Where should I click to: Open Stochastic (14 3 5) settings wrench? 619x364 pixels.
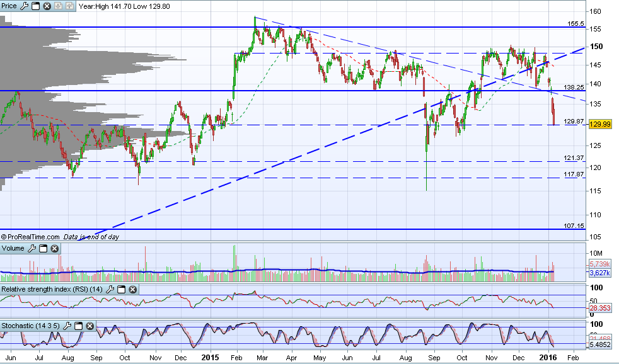click(x=67, y=326)
